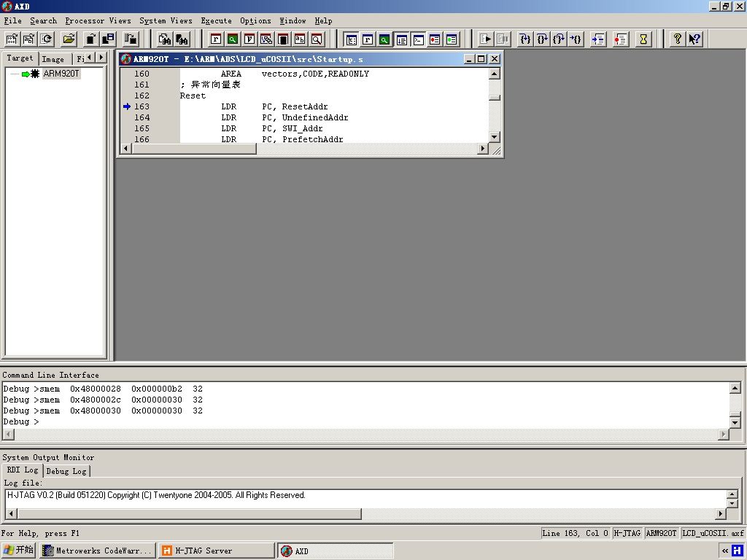The image size is (747, 560).
Task: Click the Toggle Breakpoint toolbar icon
Action: tap(621, 39)
